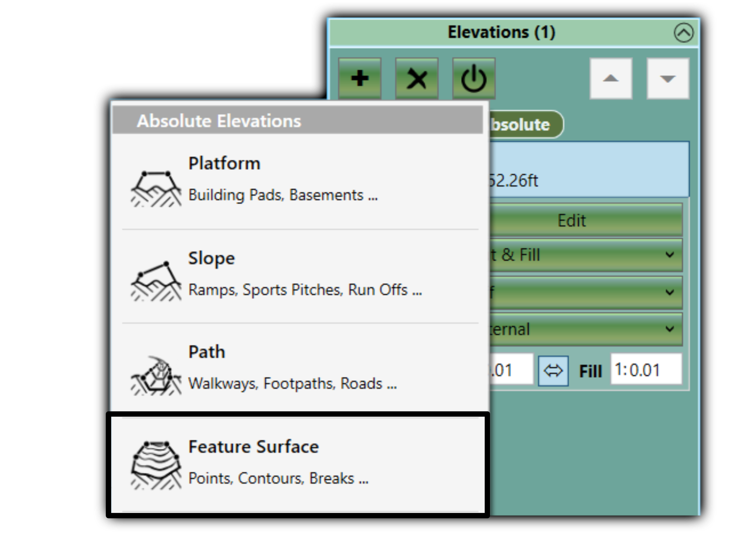Click the Fill ratio input field
The width and height of the screenshot is (756, 533).
(646, 369)
